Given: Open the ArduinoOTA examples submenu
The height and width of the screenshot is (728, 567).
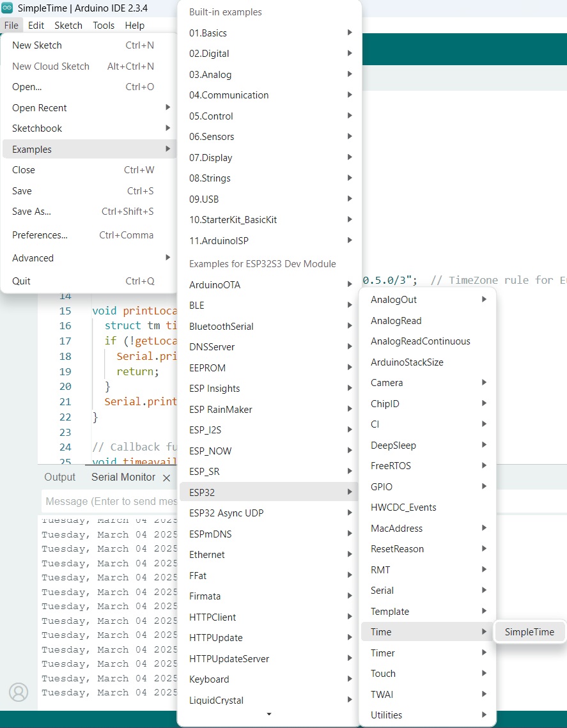Looking at the screenshot, I should (x=269, y=284).
